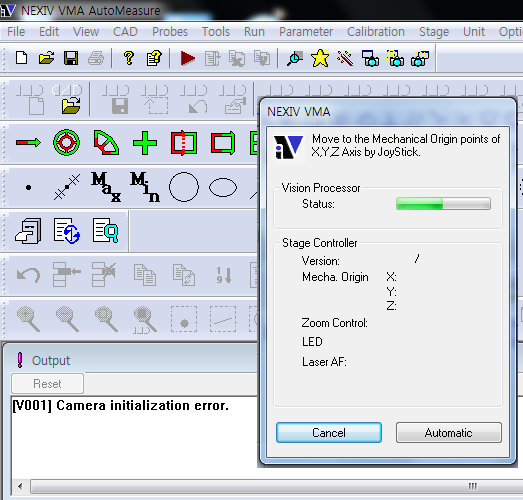Click the Output scrollbar left arrow
The height and width of the screenshot is (500, 523).
20,486
